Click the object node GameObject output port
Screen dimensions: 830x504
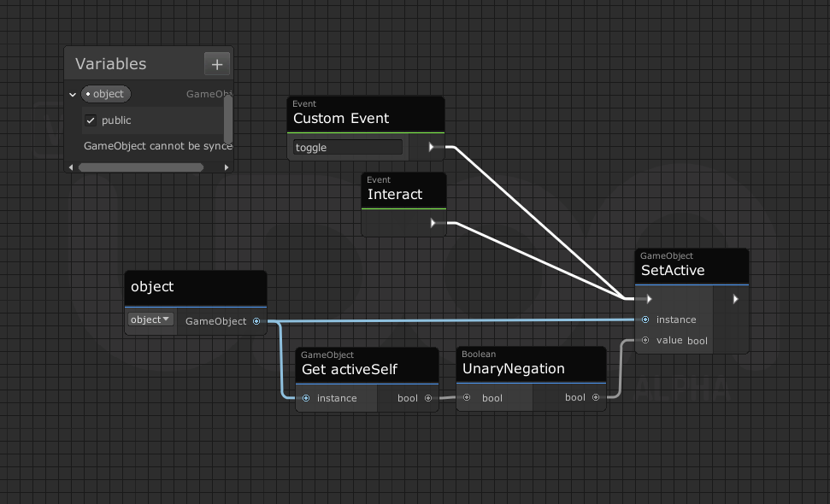pos(256,321)
